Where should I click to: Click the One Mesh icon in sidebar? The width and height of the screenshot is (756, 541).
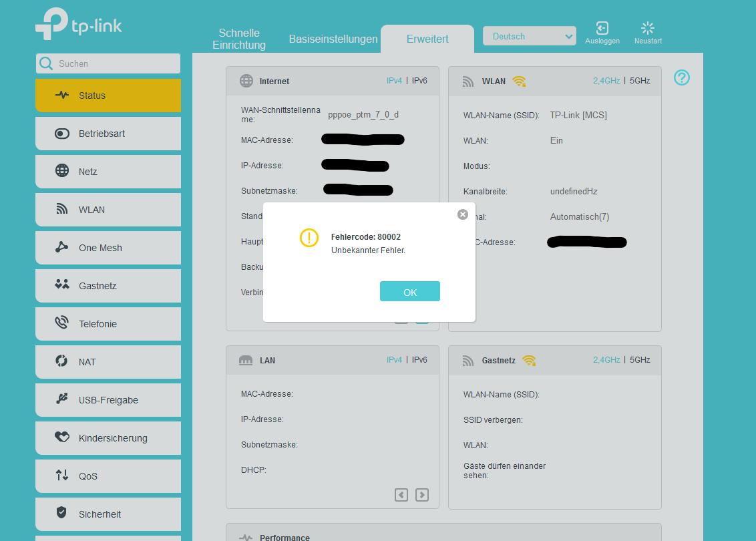point(61,247)
